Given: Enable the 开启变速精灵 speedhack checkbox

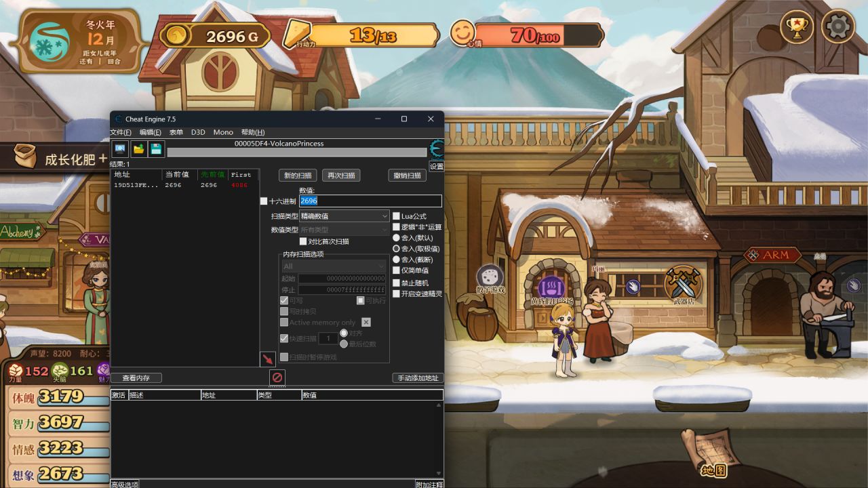Looking at the screenshot, I should 396,294.
